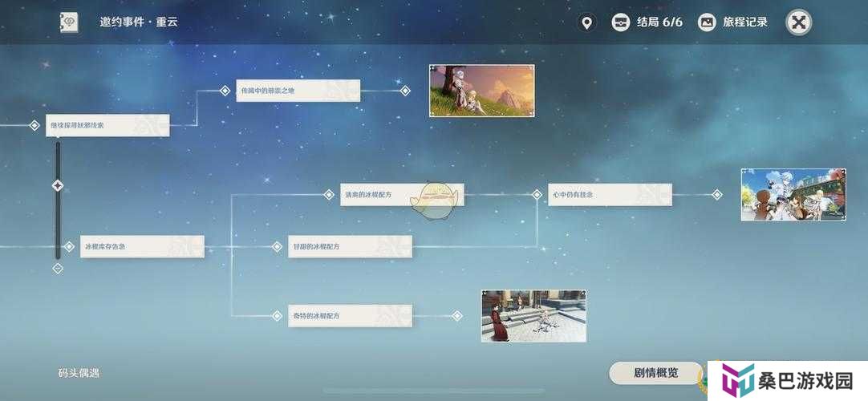Click the location pin icon in top bar
The image size is (868, 401).
coord(586,22)
